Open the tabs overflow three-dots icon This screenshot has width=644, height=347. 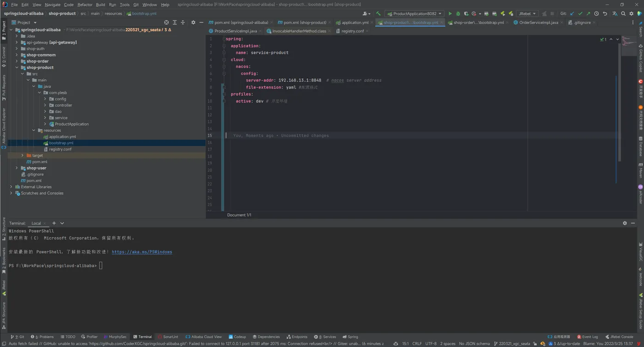(x=633, y=23)
